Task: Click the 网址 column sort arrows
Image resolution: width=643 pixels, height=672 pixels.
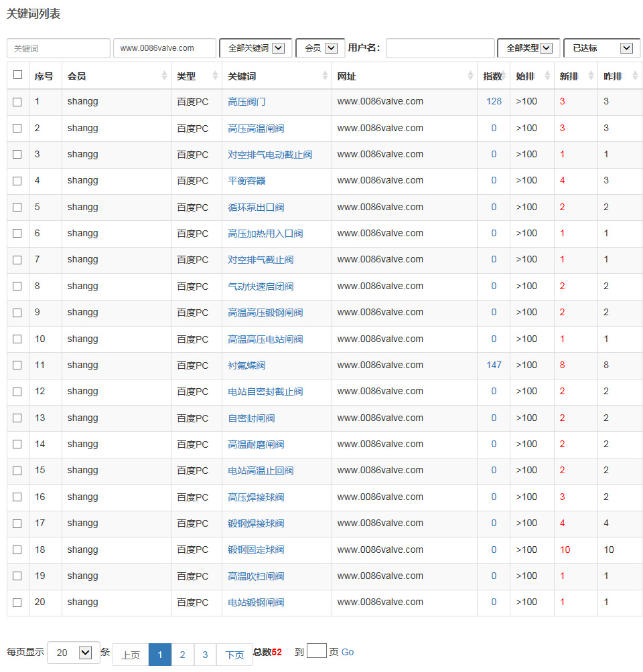Action: 470,76
